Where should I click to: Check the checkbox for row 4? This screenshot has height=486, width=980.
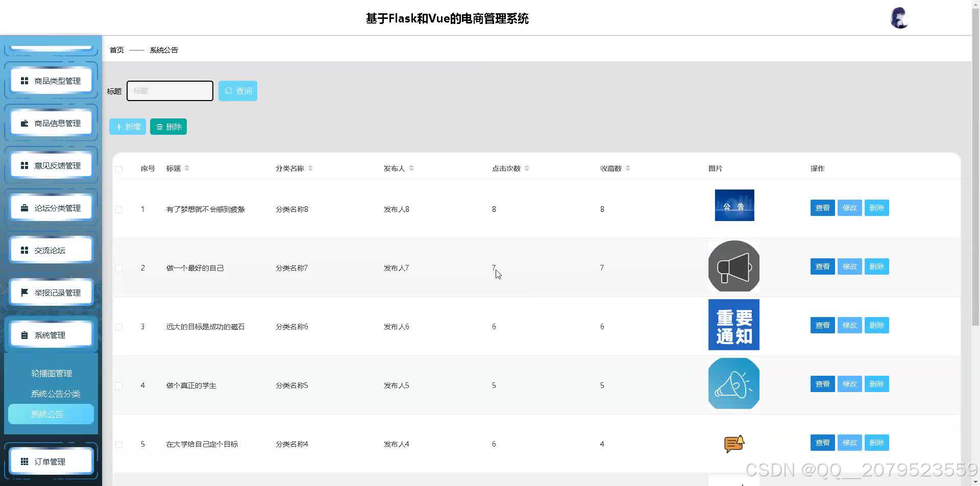(x=119, y=385)
